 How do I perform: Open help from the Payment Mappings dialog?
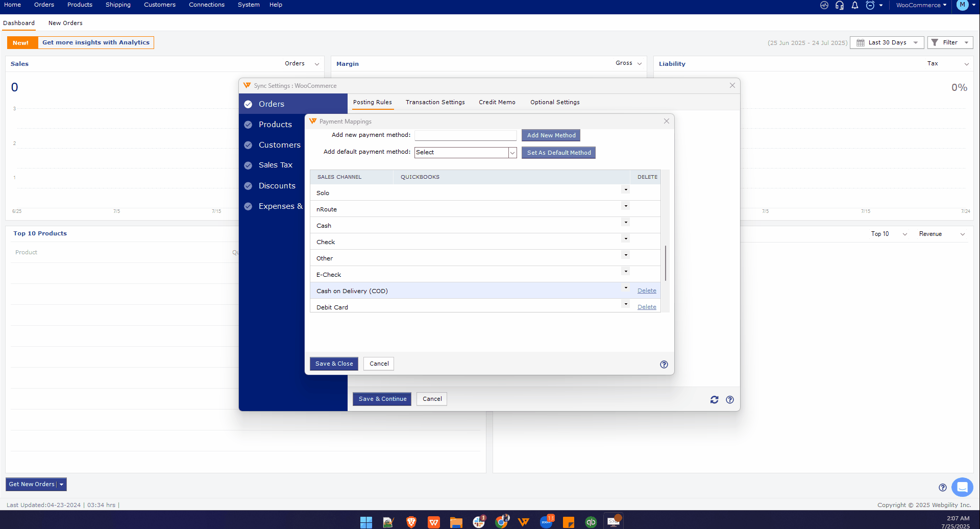664,364
